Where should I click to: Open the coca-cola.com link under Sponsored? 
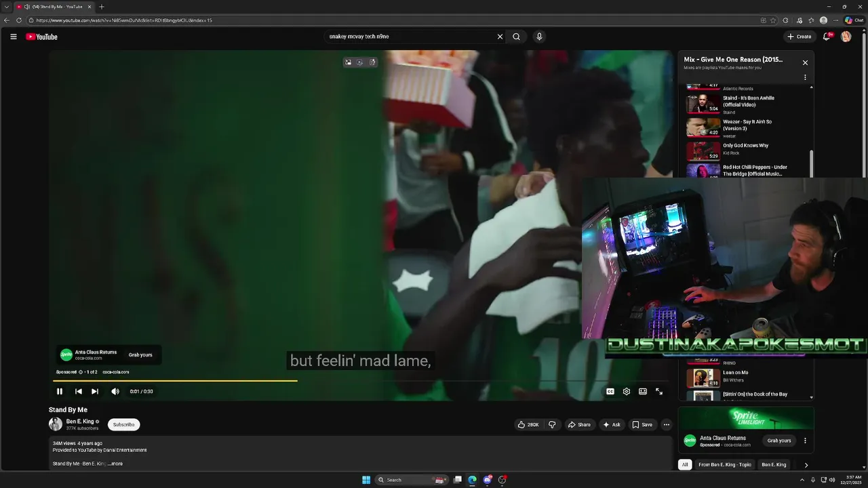(115, 372)
